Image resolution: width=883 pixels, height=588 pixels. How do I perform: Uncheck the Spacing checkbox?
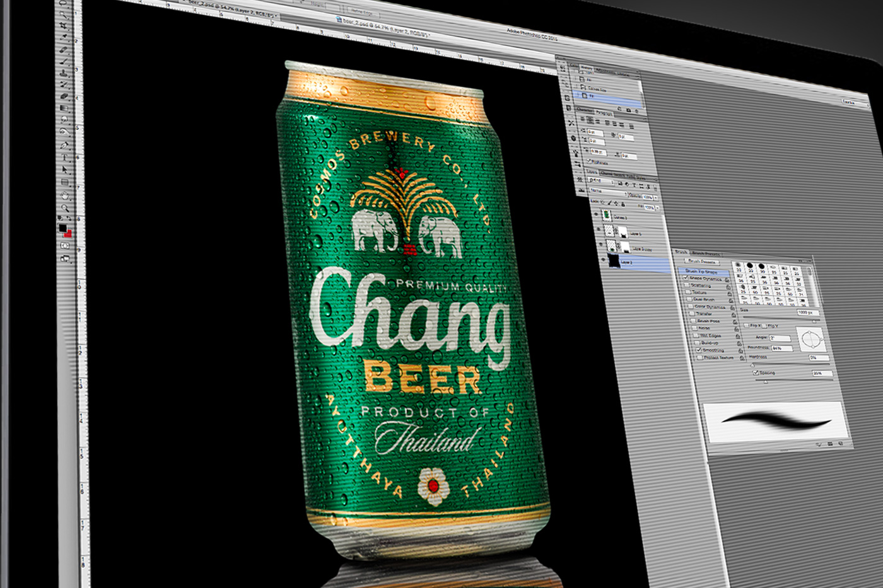(756, 373)
